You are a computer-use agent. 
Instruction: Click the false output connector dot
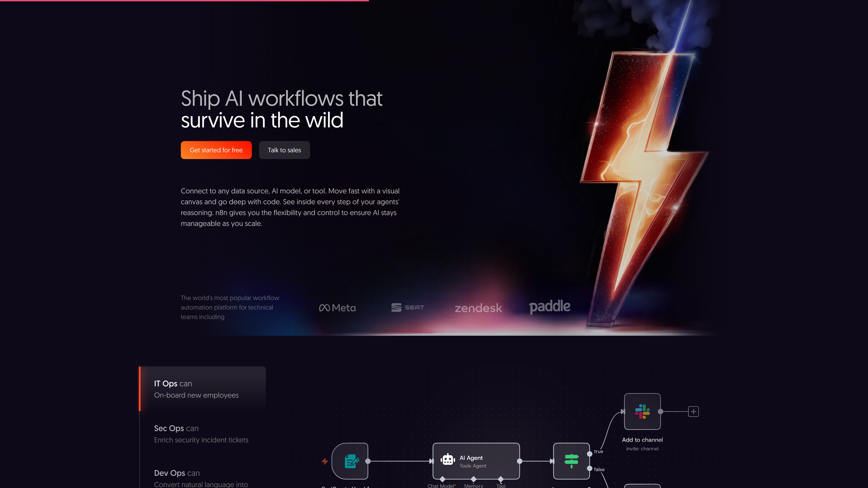(590, 469)
